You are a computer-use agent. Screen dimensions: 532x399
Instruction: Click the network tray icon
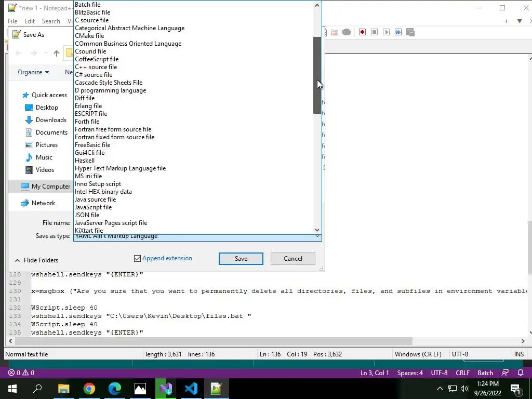pos(453,389)
